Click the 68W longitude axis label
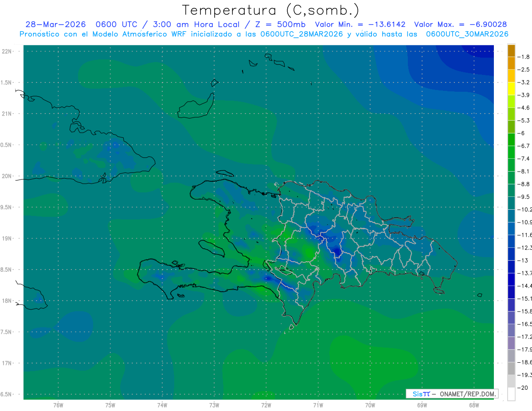Viewport: 532px width, 411px height. pos(473,405)
